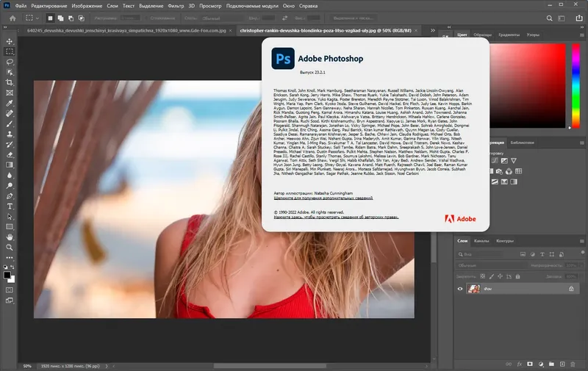Image resolution: width=588 pixels, height=371 pixels.
Task: Create a new layer via plus icon
Action: (562, 364)
